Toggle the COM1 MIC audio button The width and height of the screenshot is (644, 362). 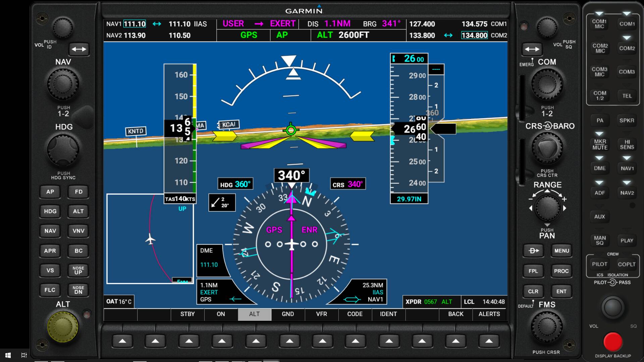pos(599,24)
